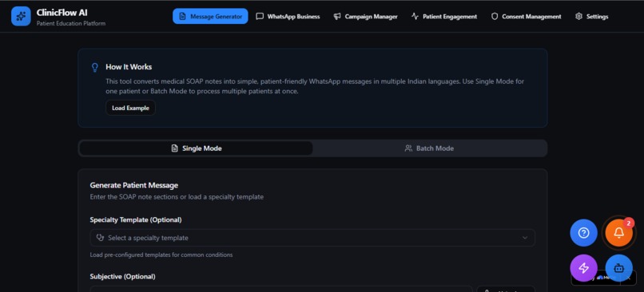Switch to Single Mode
The image size is (644, 292).
[x=196, y=148]
